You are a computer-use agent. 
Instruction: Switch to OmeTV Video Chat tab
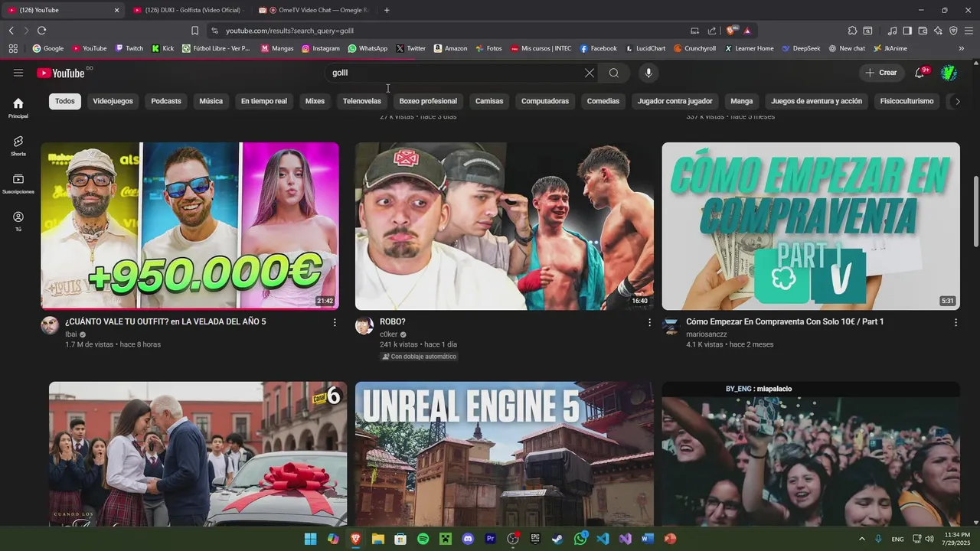pos(314,10)
